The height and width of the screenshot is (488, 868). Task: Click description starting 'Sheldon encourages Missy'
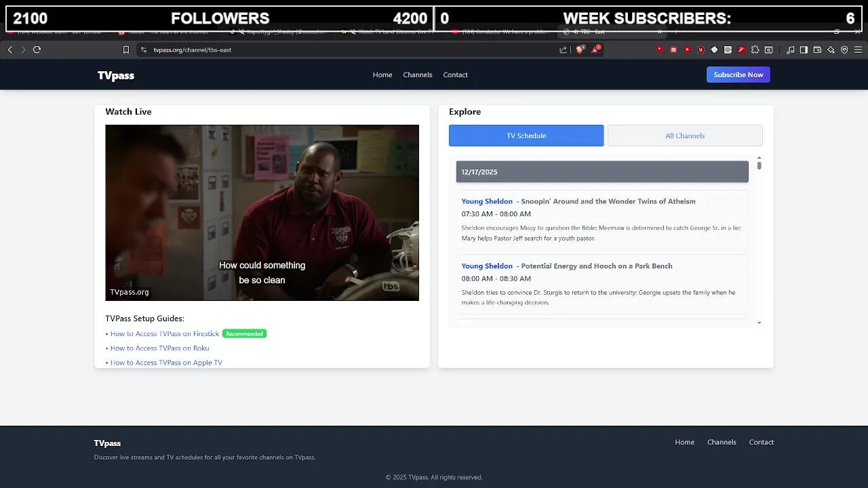(x=601, y=233)
